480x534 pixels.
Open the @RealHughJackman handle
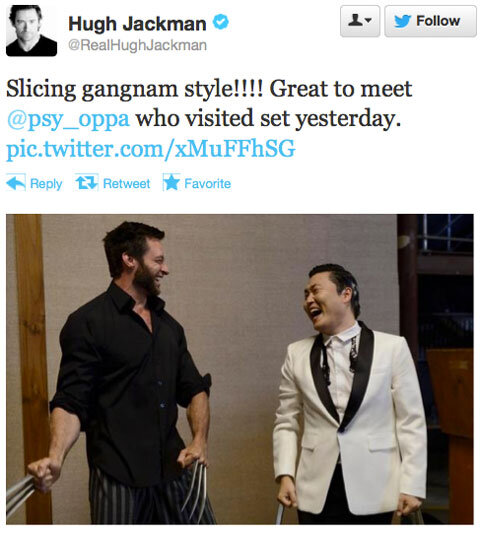coord(138,45)
